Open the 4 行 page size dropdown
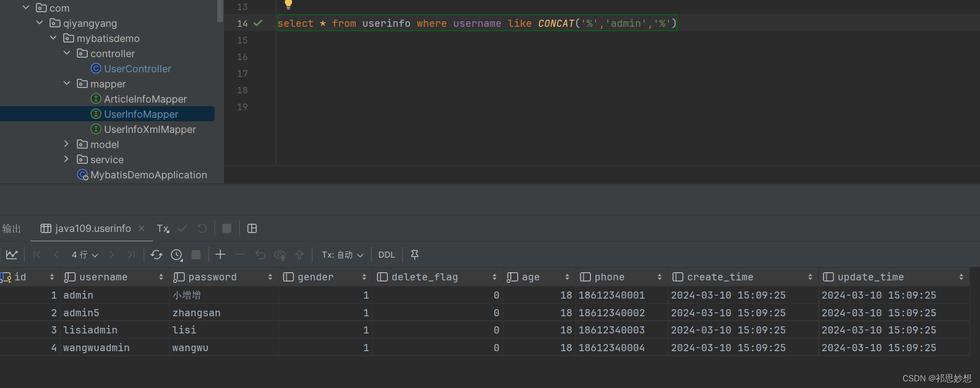Viewport: 980px width, 388px height. pyautogui.click(x=84, y=255)
